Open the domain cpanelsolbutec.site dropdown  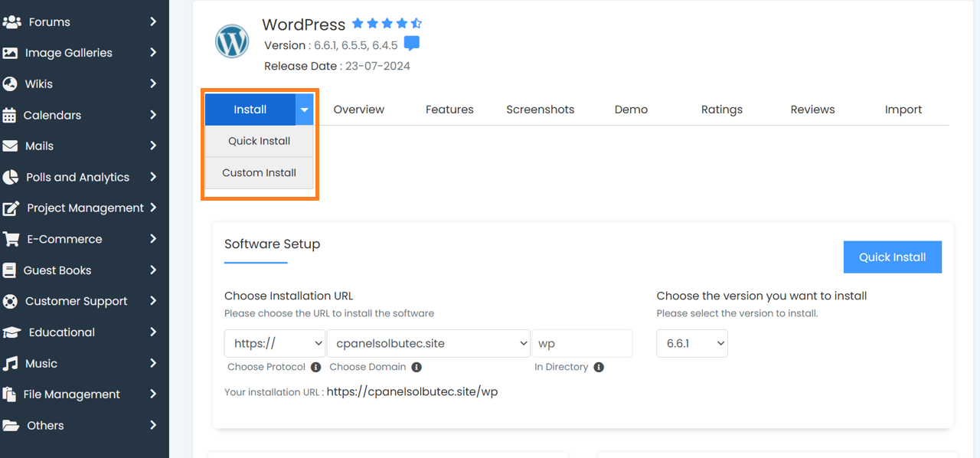(x=429, y=343)
